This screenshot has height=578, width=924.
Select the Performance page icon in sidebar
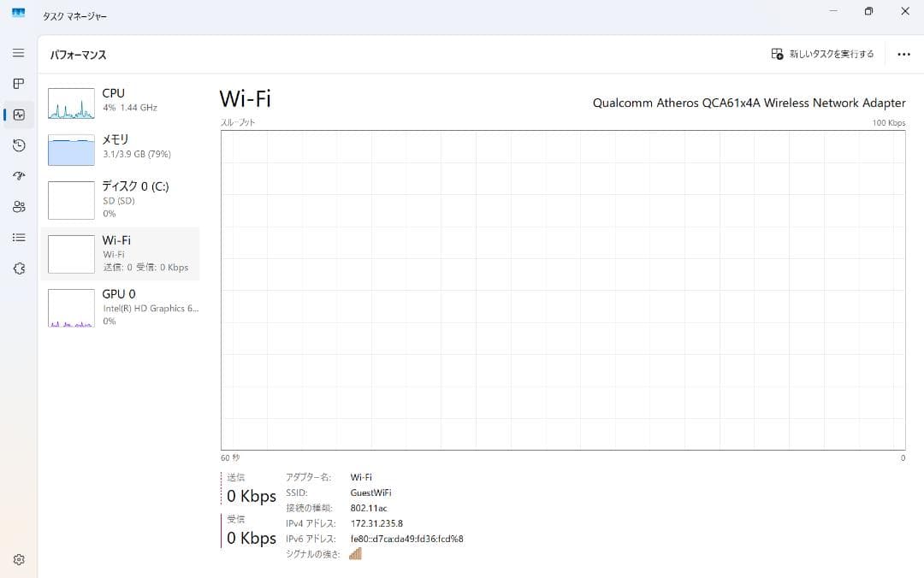[x=18, y=115]
